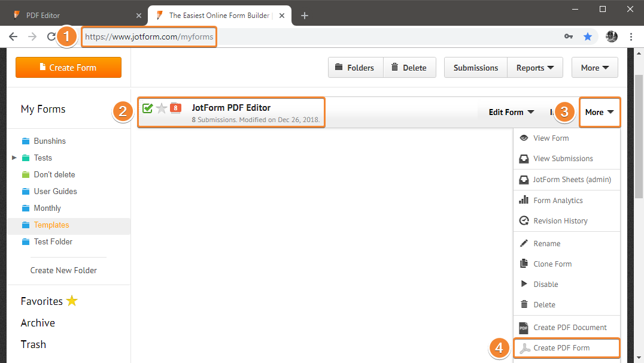The height and width of the screenshot is (363, 644).
Task: Click the Submissions toolbar button
Action: [476, 68]
